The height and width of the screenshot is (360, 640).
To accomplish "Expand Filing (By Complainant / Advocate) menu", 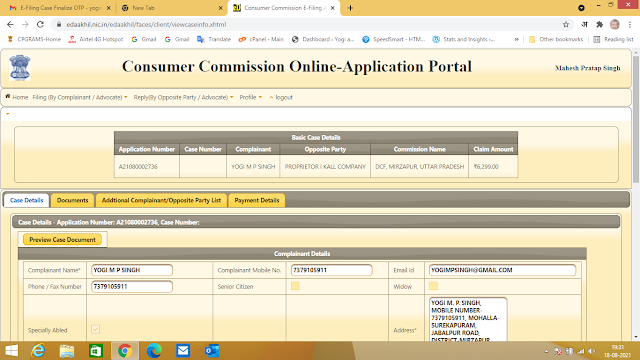I will pos(80,97).
